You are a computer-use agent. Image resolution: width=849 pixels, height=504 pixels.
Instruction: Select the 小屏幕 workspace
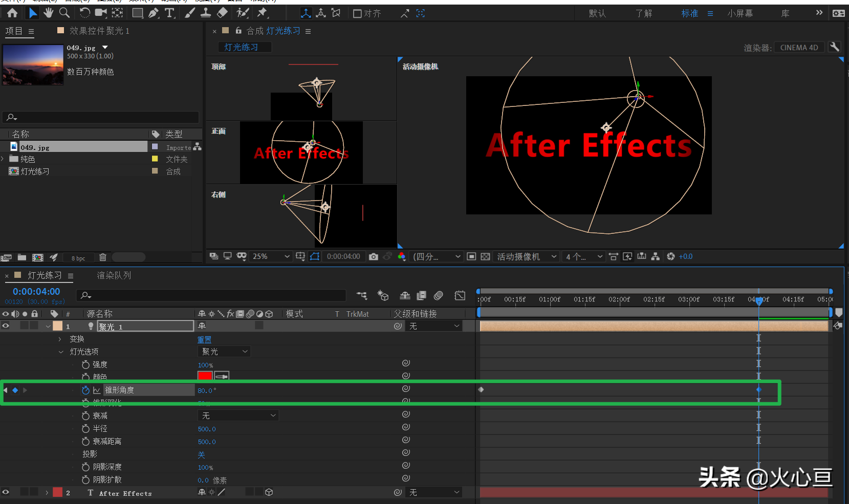tap(740, 13)
